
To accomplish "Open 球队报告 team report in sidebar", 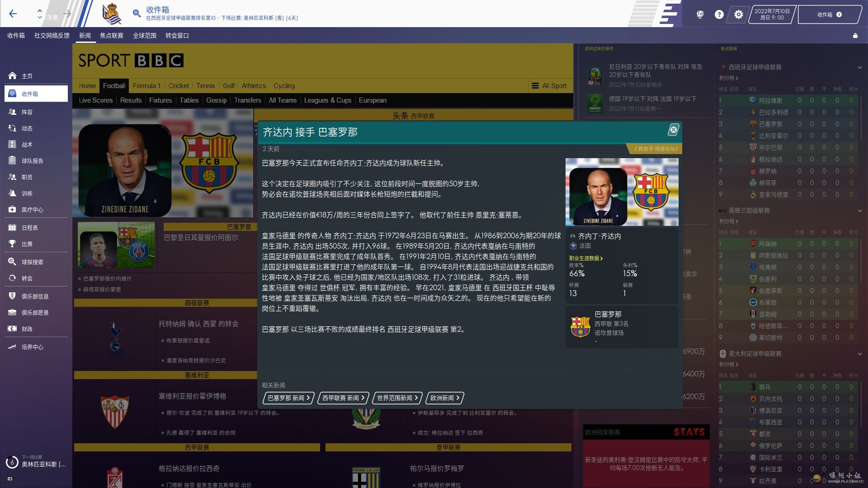I will (x=36, y=161).
